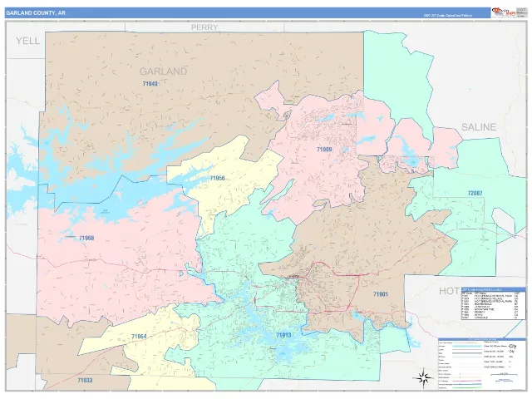This screenshot has width=532, height=399.
Task: Click the large 'City' legend sample
Action: [x=512, y=347]
